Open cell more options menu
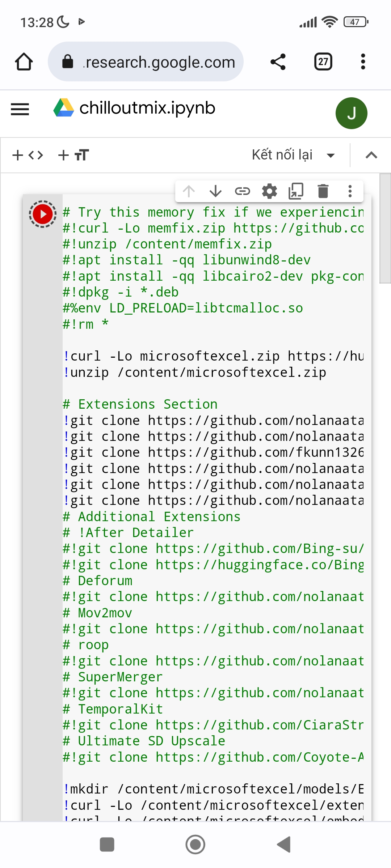Viewport: 391px width, 868px height. [350, 191]
